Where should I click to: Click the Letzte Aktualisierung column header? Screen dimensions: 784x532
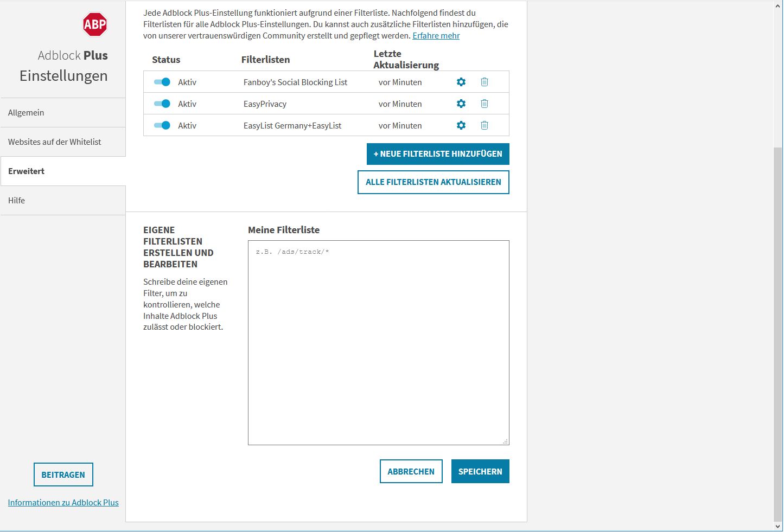[x=406, y=59]
